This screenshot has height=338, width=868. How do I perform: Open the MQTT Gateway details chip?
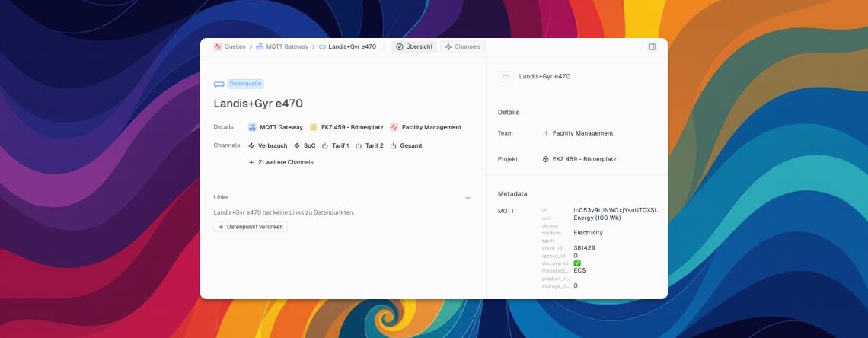point(281,127)
